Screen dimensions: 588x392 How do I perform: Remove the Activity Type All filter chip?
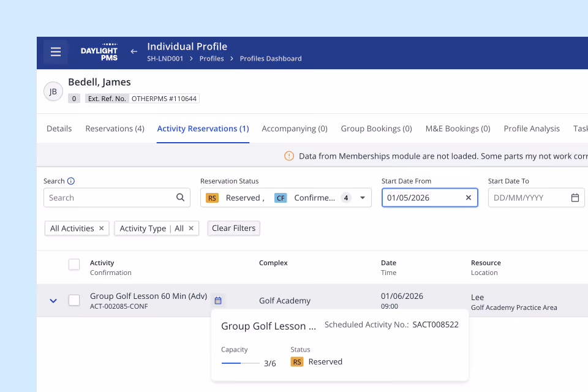tap(191, 228)
